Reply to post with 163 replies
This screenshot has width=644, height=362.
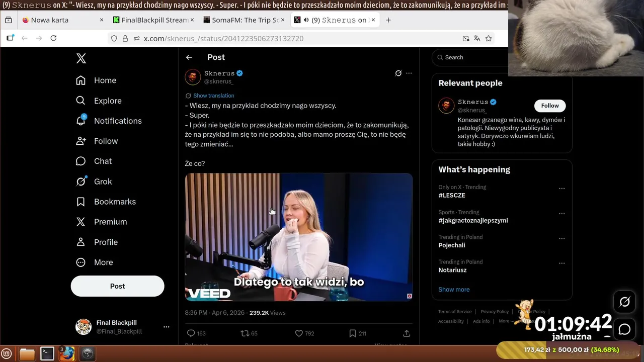[196, 333]
